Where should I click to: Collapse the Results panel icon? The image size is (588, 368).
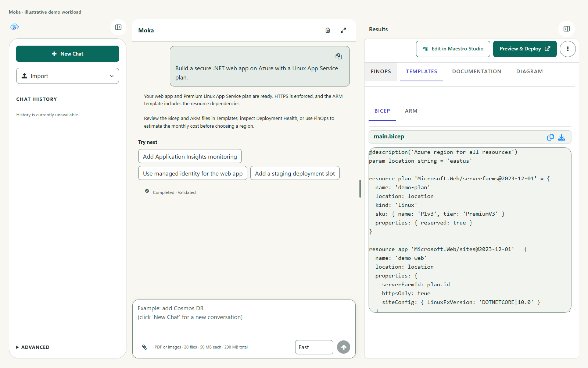tap(567, 29)
